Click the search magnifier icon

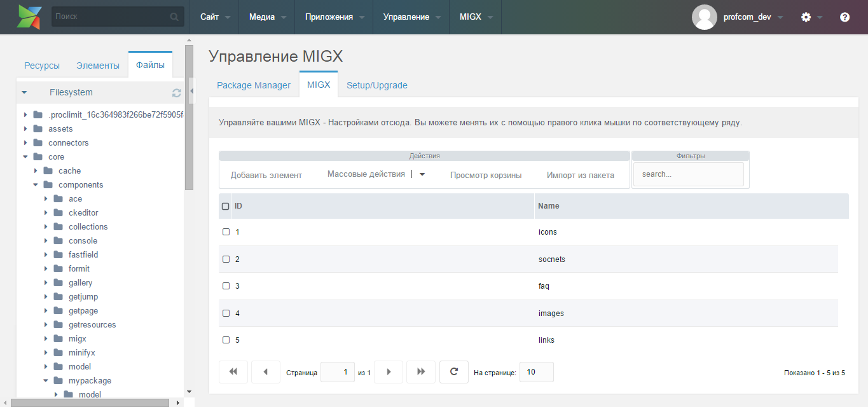pos(174,17)
